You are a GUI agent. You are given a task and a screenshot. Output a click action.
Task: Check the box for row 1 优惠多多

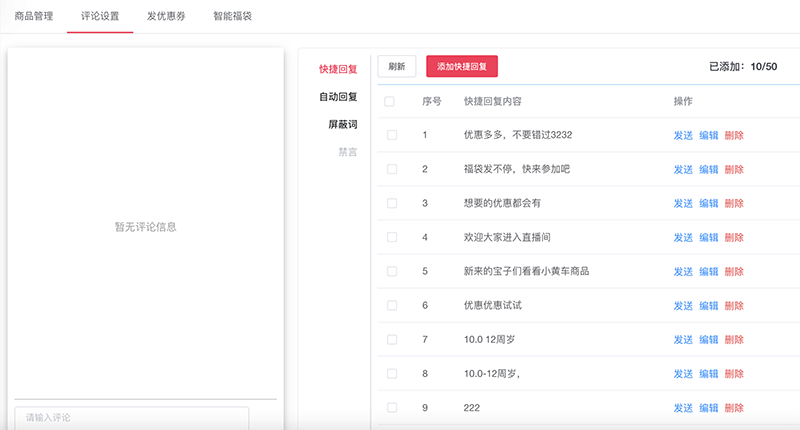click(392, 135)
